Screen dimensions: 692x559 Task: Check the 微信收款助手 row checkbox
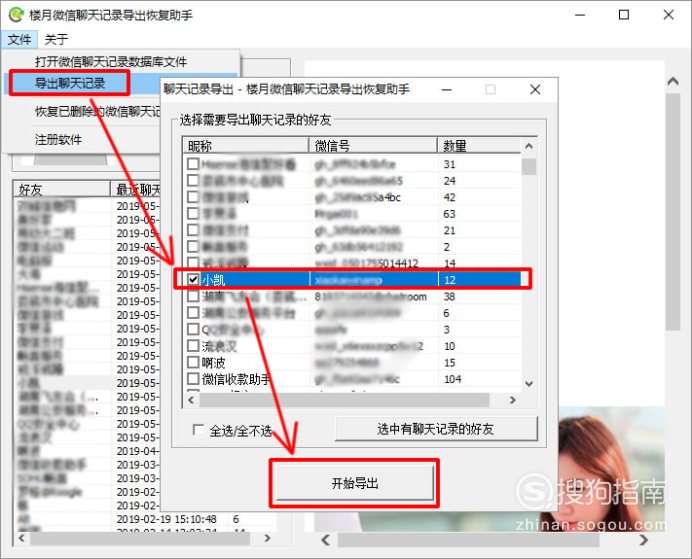tap(193, 379)
